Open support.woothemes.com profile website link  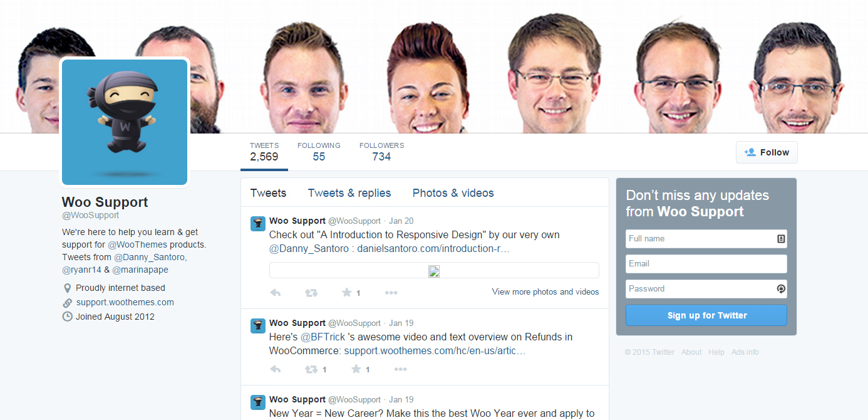tap(125, 302)
